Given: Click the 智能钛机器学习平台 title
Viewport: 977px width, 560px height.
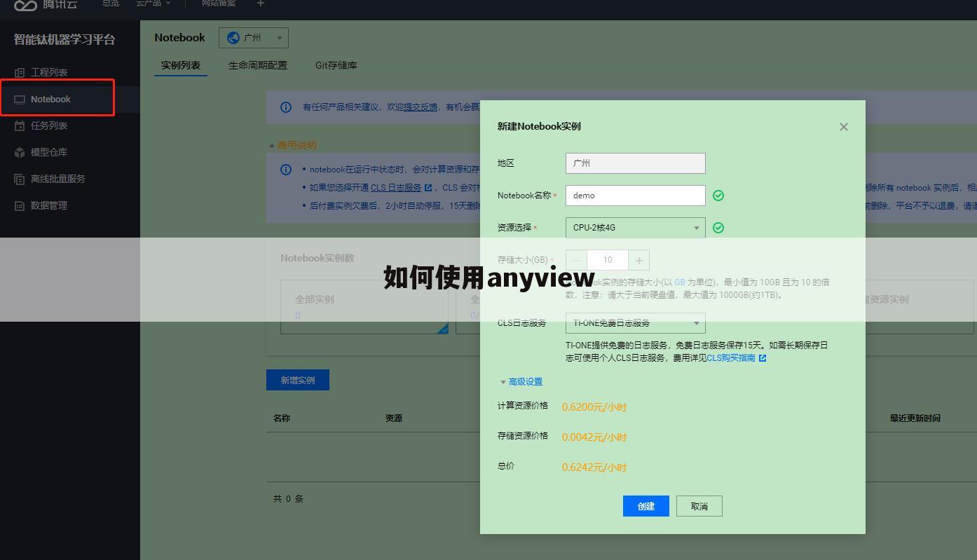Looking at the screenshot, I should [64, 39].
